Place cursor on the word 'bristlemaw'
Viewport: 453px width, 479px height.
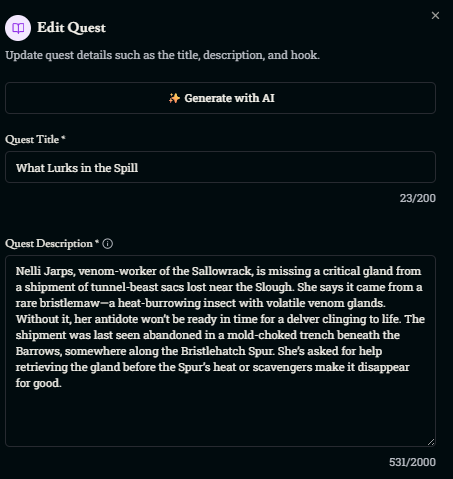(69, 303)
